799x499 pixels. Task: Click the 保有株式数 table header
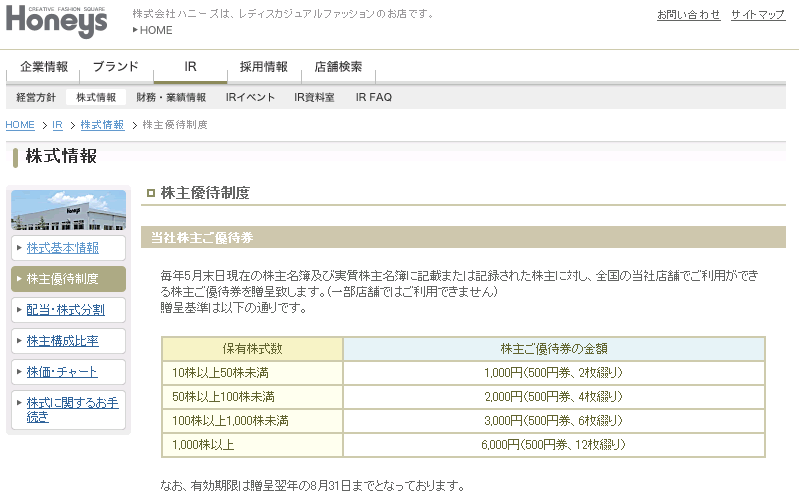point(252,349)
